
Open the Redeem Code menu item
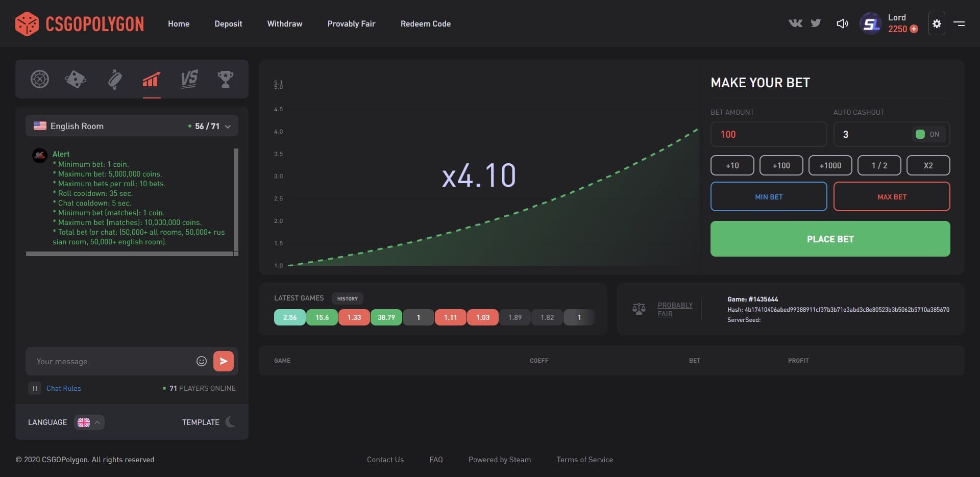point(426,23)
